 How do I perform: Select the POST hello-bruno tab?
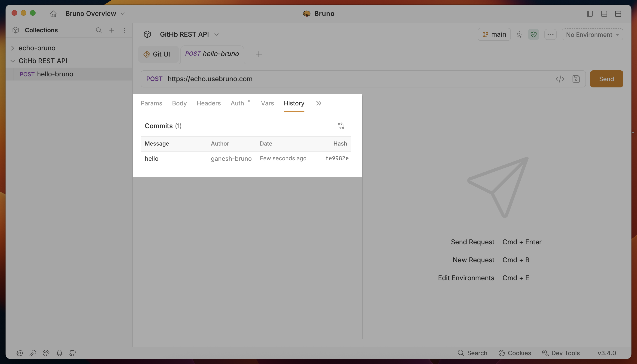coord(212,54)
